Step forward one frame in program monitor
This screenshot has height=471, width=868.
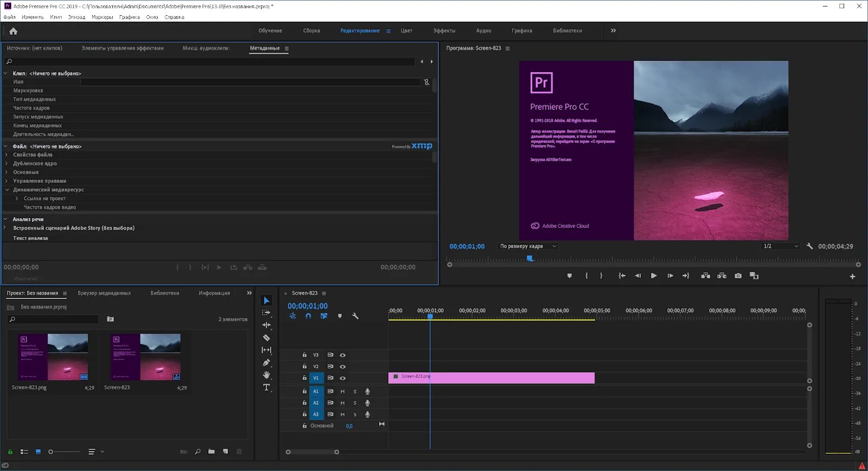(x=671, y=276)
